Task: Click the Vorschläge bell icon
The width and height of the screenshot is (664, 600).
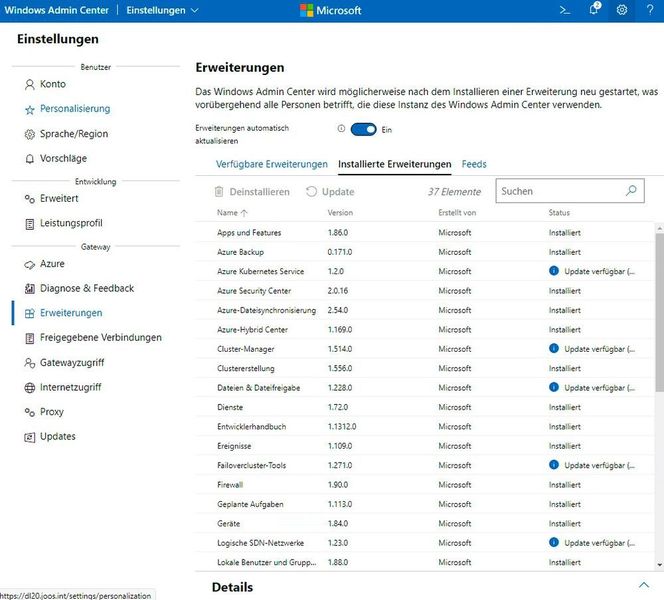Action: [30, 159]
